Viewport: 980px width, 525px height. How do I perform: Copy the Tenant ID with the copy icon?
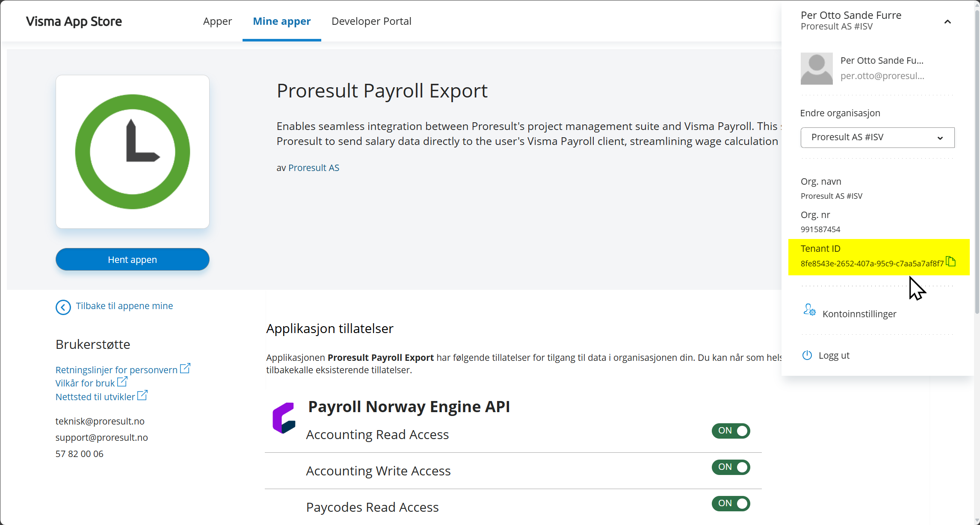950,261
